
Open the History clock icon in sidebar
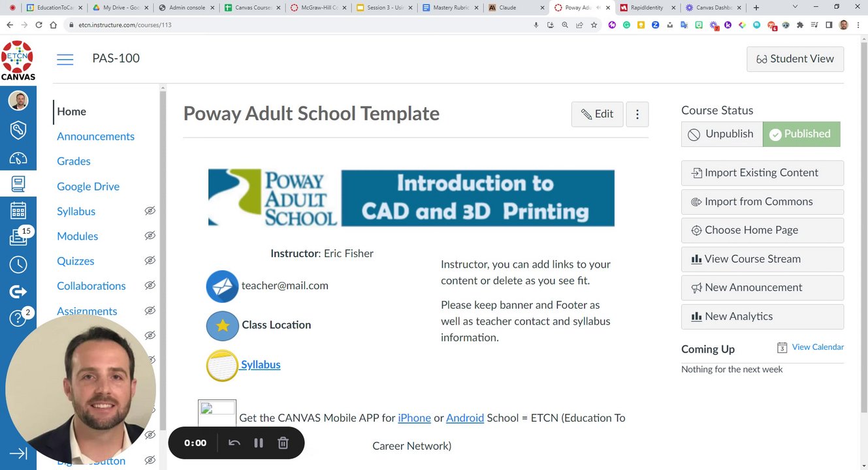point(18,264)
